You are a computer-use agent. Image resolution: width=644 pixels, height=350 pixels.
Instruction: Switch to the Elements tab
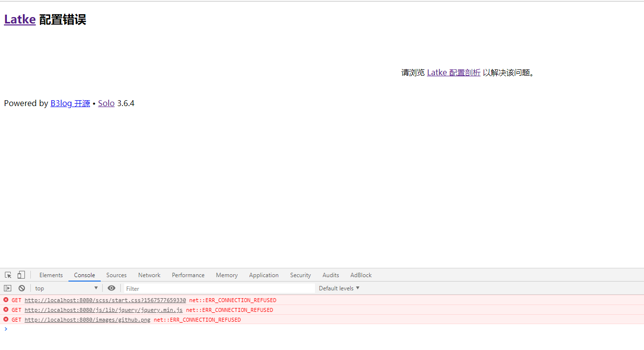pyautogui.click(x=51, y=275)
